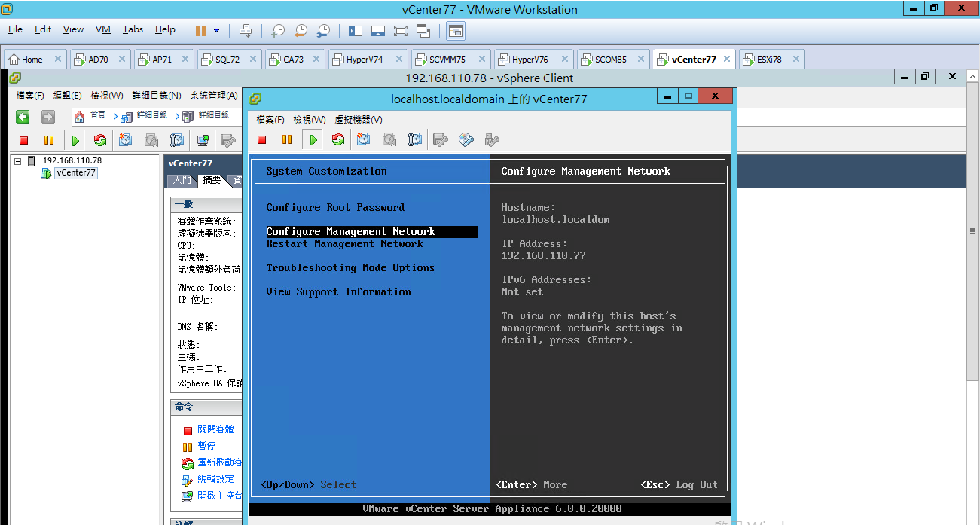
Task: Click green power-on icon in vSphere Client toolbar
Action: [x=75, y=140]
